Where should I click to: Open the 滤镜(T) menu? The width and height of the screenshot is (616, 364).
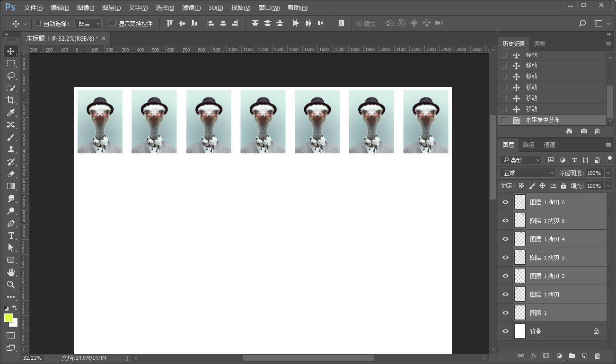(x=191, y=8)
